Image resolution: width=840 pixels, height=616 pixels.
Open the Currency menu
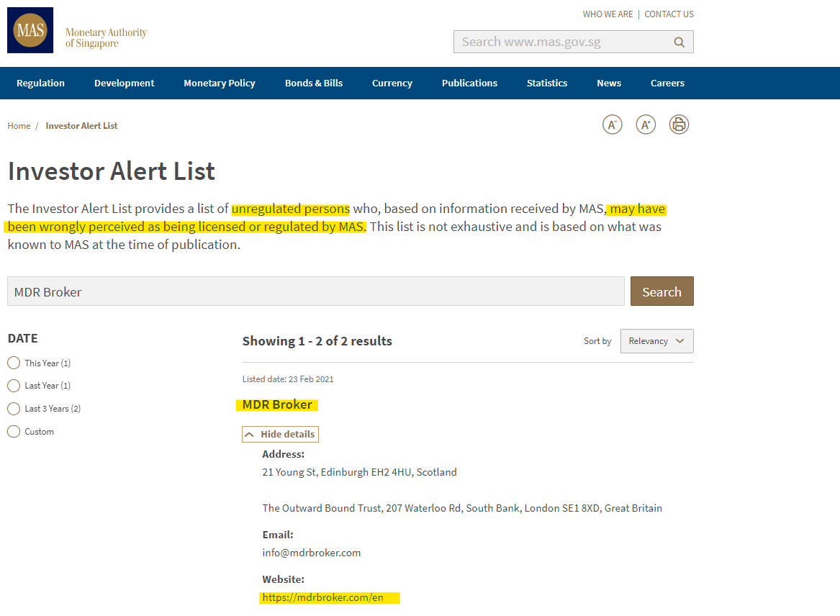point(392,83)
